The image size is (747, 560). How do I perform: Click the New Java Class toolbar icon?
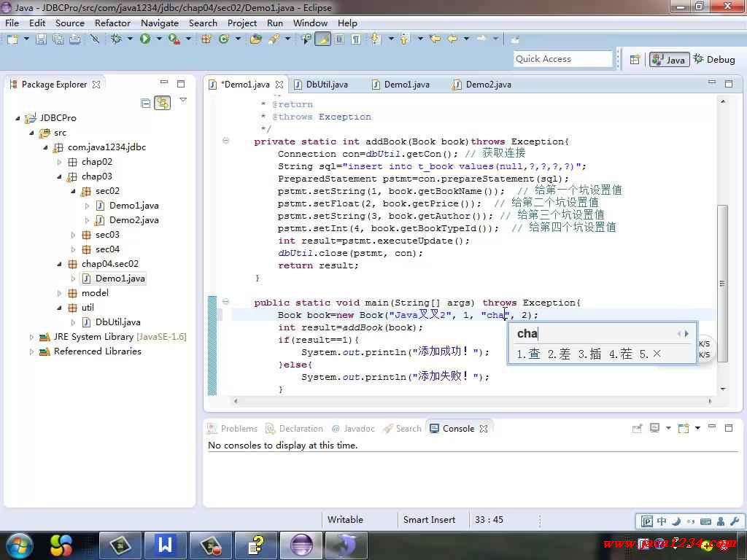[224, 39]
